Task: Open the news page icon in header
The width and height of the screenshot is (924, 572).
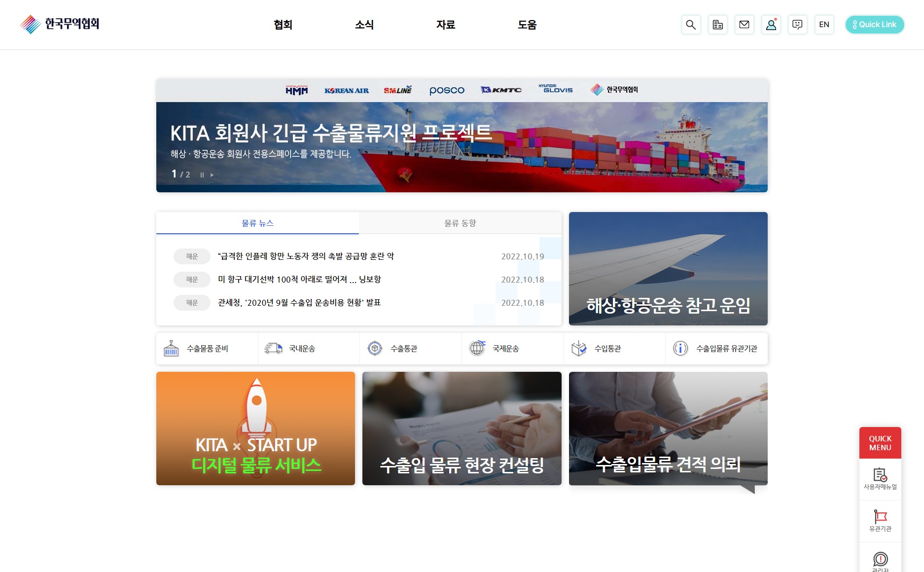Action: pyautogui.click(x=717, y=25)
